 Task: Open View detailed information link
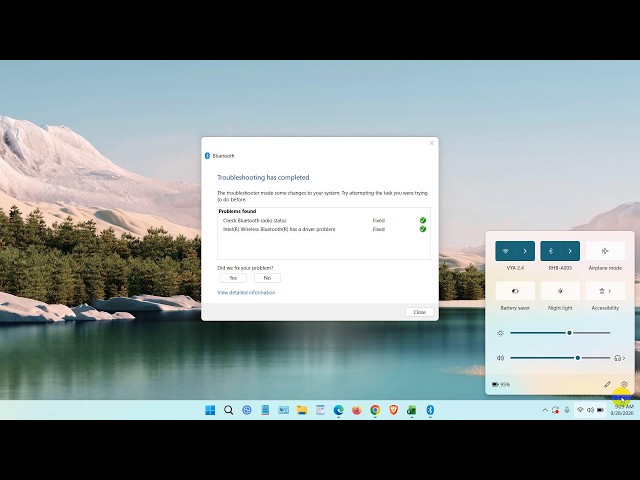[x=246, y=293]
